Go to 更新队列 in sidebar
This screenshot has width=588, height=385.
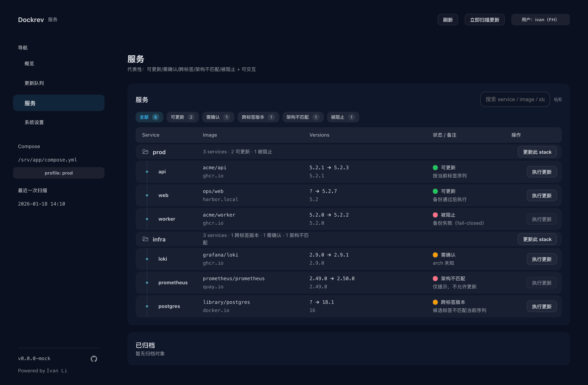pos(34,83)
